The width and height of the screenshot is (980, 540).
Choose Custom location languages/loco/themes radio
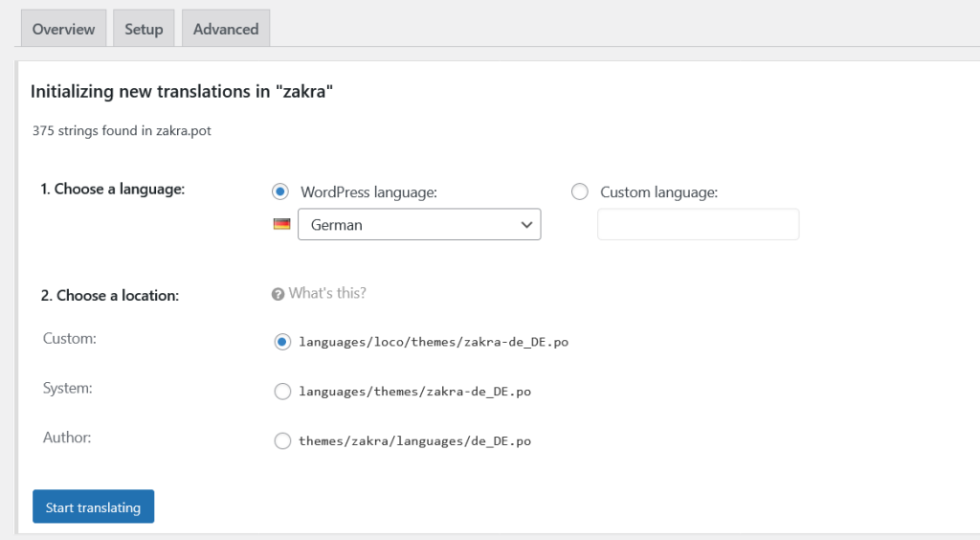282,342
